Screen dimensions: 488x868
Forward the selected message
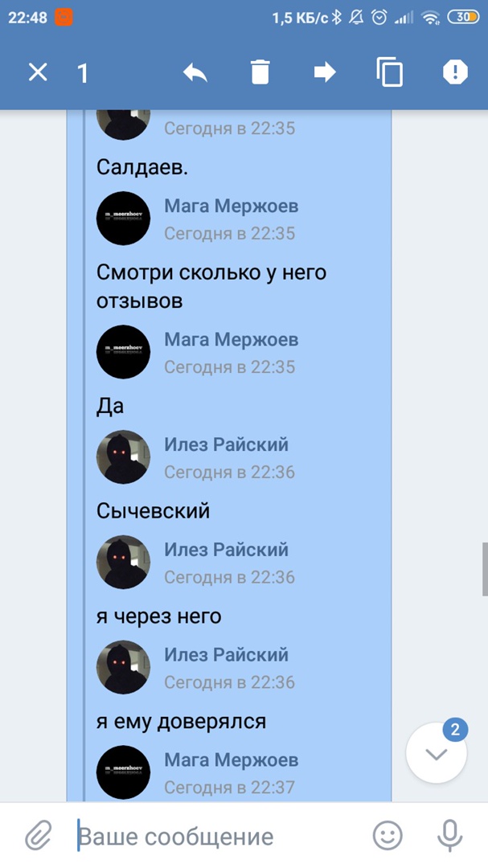pos(325,72)
